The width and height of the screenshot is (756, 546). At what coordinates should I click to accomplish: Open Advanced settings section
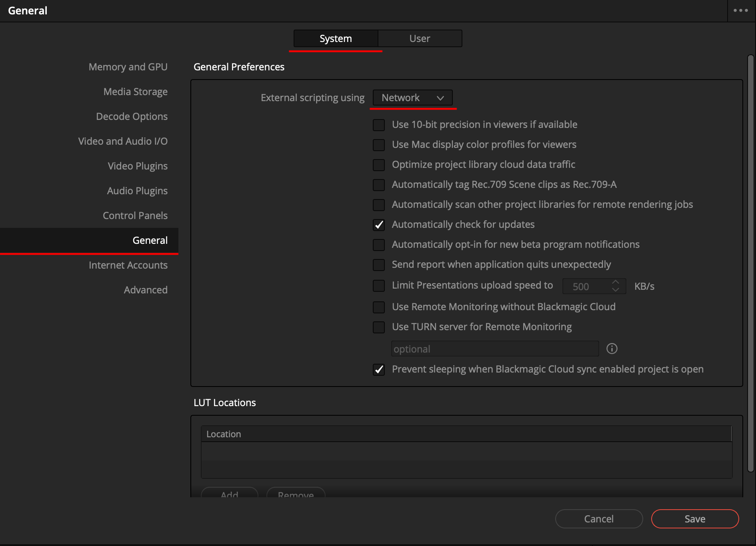(x=146, y=290)
